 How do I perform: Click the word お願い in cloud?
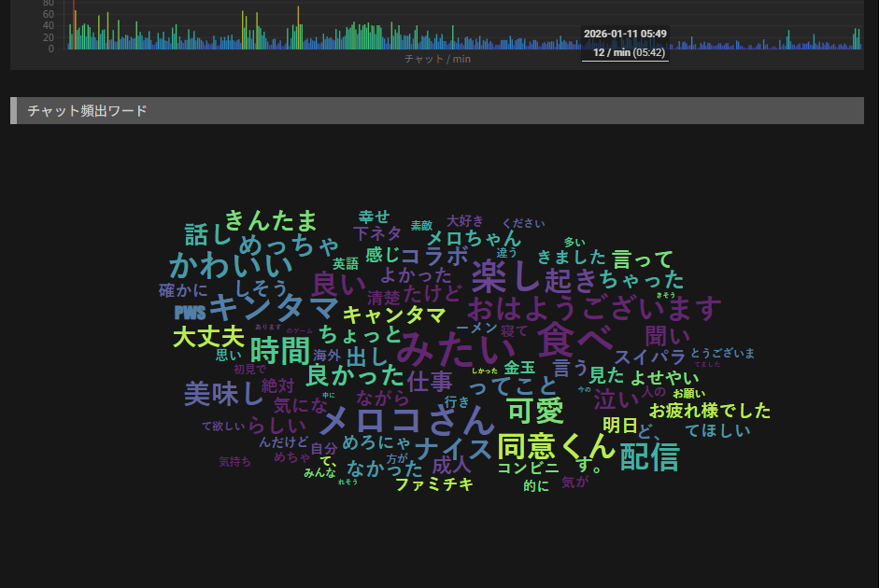pos(689,394)
